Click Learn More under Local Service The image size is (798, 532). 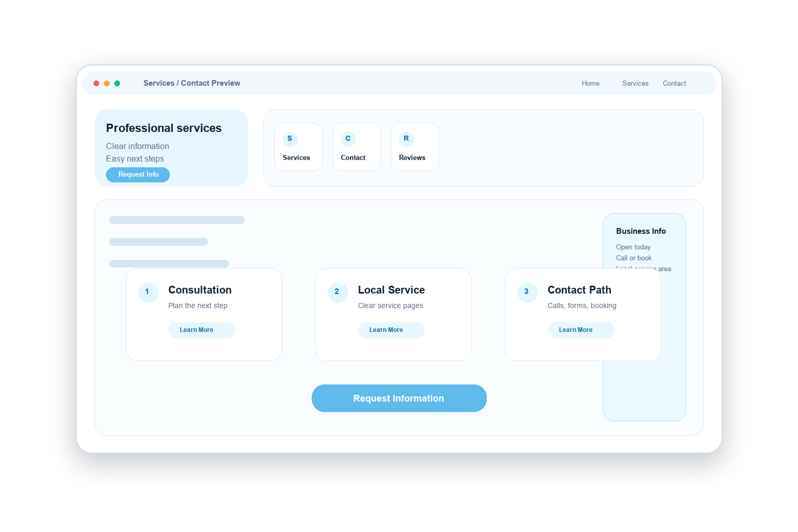pos(391,330)
